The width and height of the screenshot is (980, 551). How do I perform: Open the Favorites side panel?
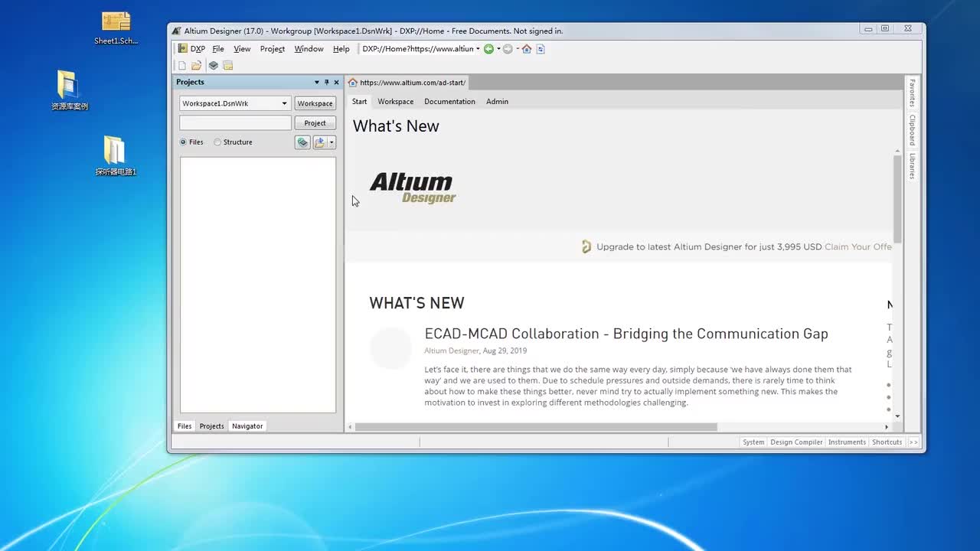(912, 93)
